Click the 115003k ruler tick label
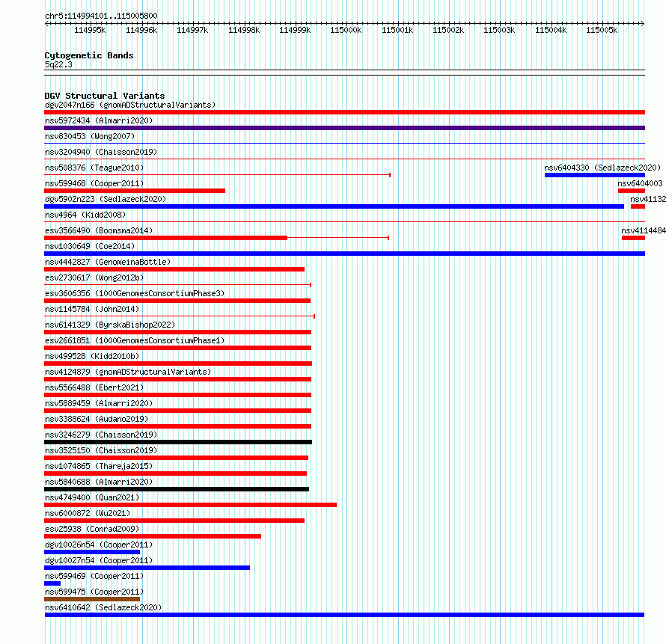This screenshot has width=666, height=644. (x=499, y=30)
